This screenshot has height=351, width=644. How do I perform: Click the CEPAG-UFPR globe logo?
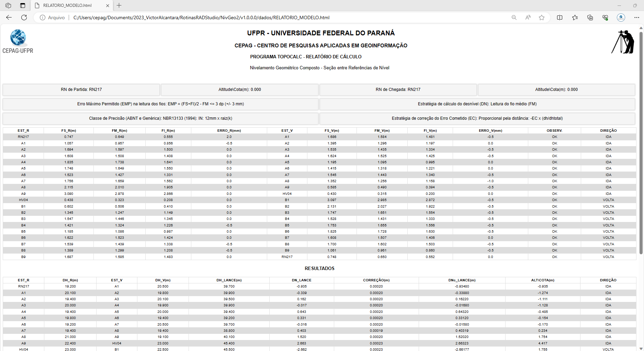[18, 41]
